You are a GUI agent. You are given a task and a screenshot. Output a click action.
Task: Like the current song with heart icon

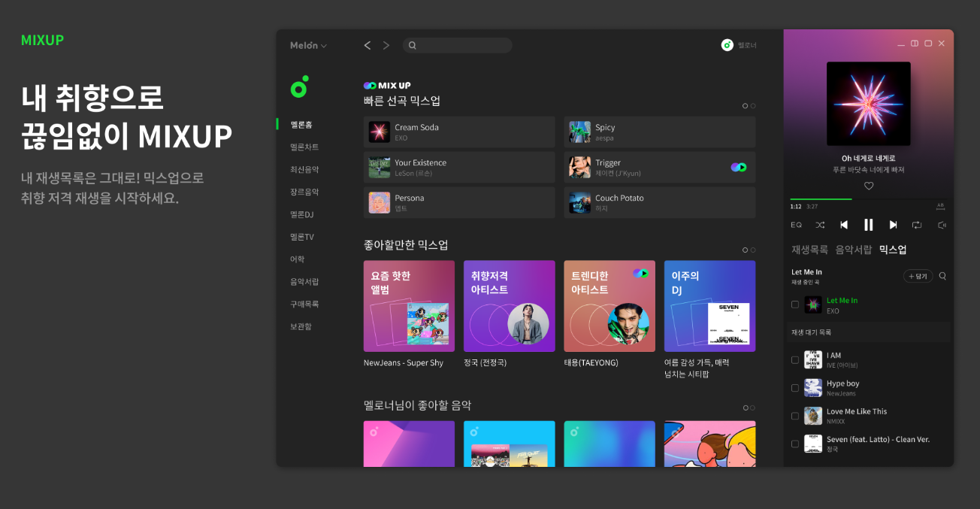[869, 186]
